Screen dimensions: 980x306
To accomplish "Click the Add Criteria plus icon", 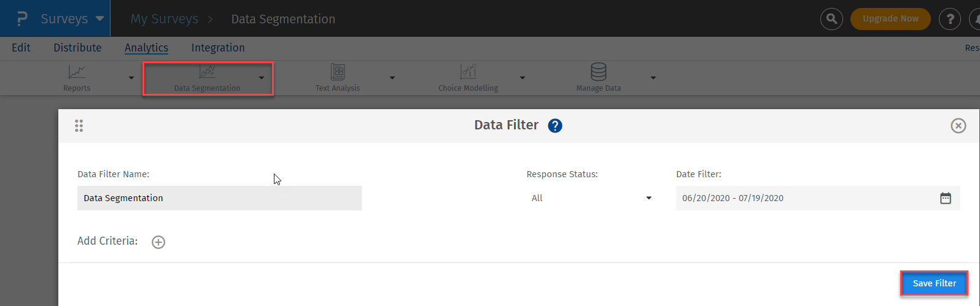I will click(158, 242).
